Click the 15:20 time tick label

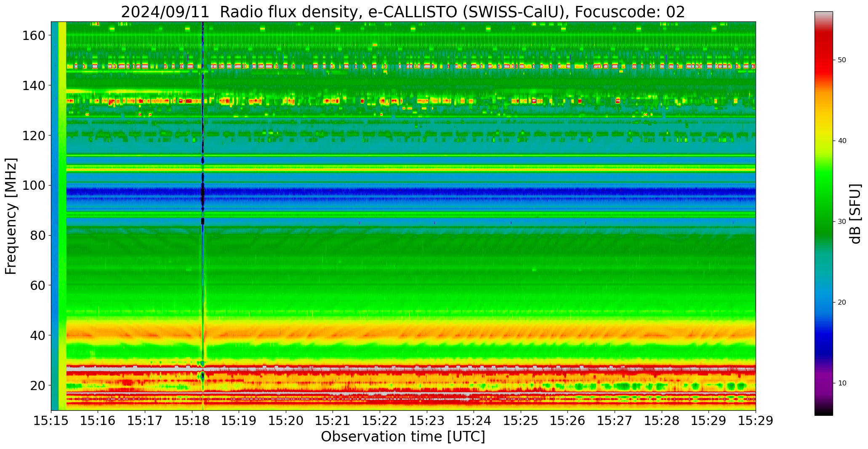tap(286, 421)
